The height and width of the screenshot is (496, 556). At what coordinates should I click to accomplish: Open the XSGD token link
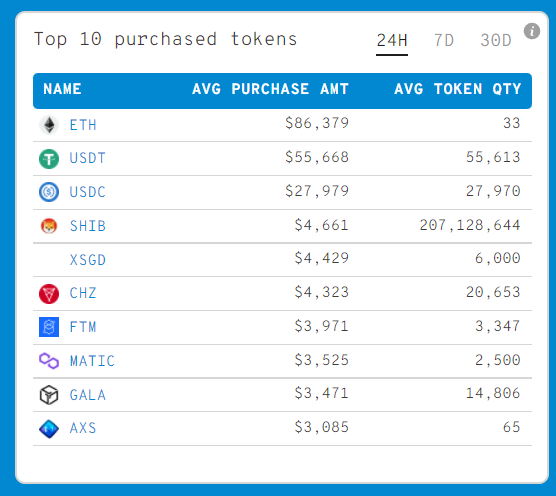88,260
